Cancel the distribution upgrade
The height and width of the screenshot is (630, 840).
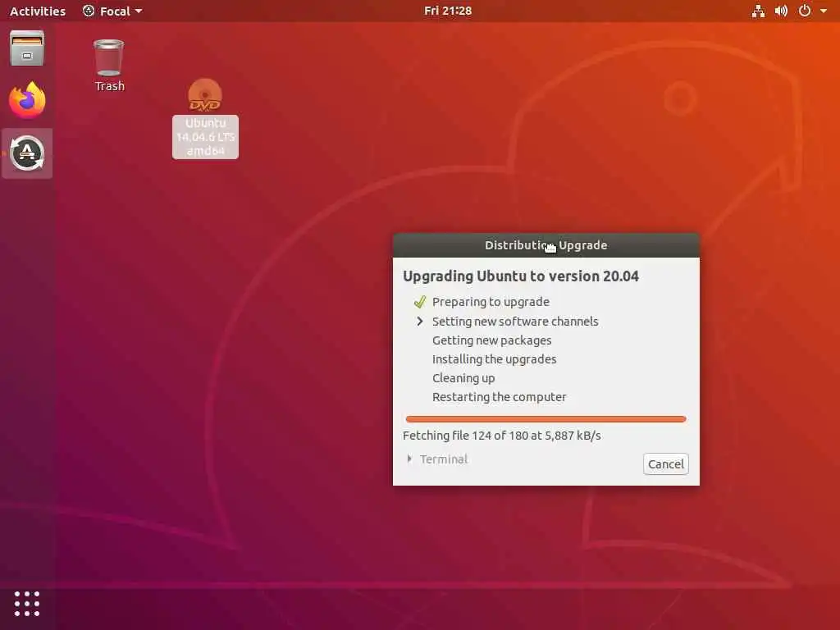665,464
